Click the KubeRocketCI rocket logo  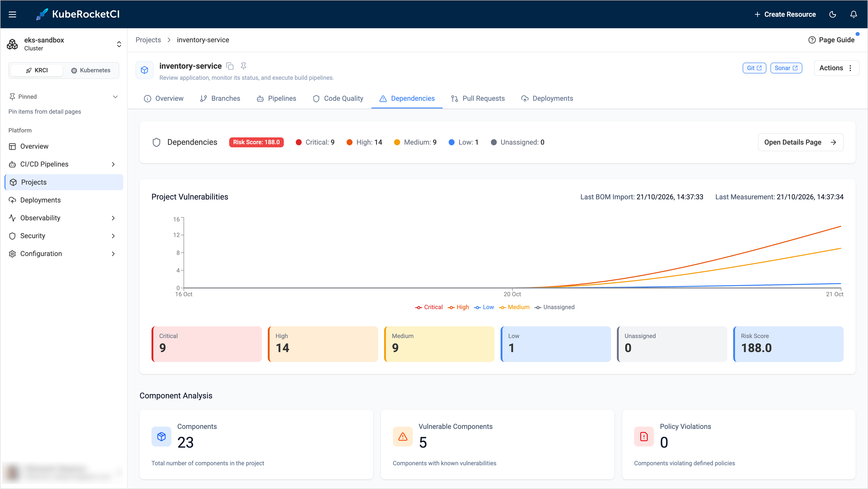coord(42,14)
